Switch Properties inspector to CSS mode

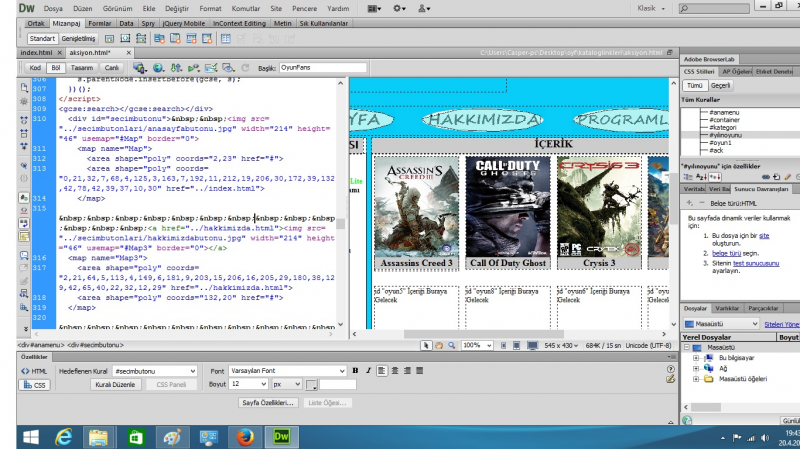[34, 385]
